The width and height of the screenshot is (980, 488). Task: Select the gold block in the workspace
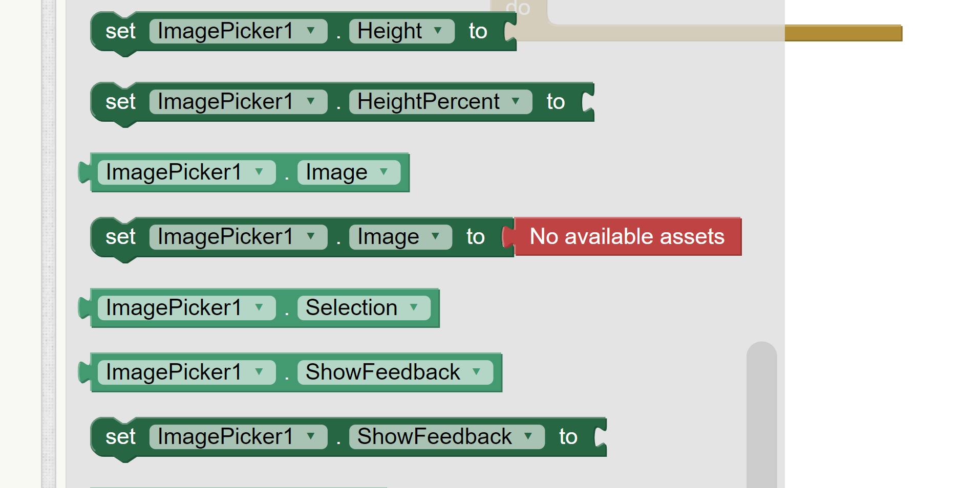tap(843, 33)
